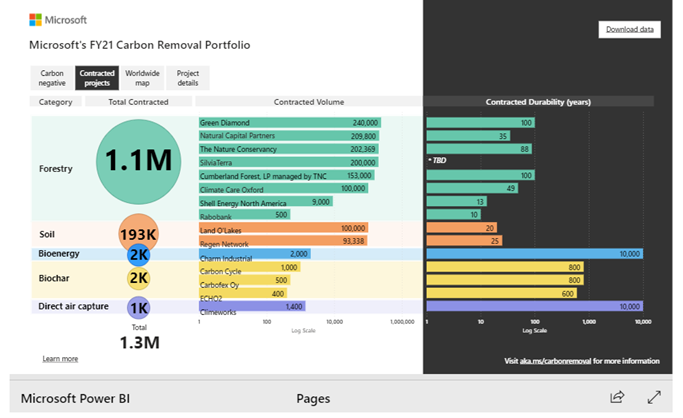683x418 pixels.
Task: Click Natural Capital Partners volume bar
Action: (x=289, y=136)
